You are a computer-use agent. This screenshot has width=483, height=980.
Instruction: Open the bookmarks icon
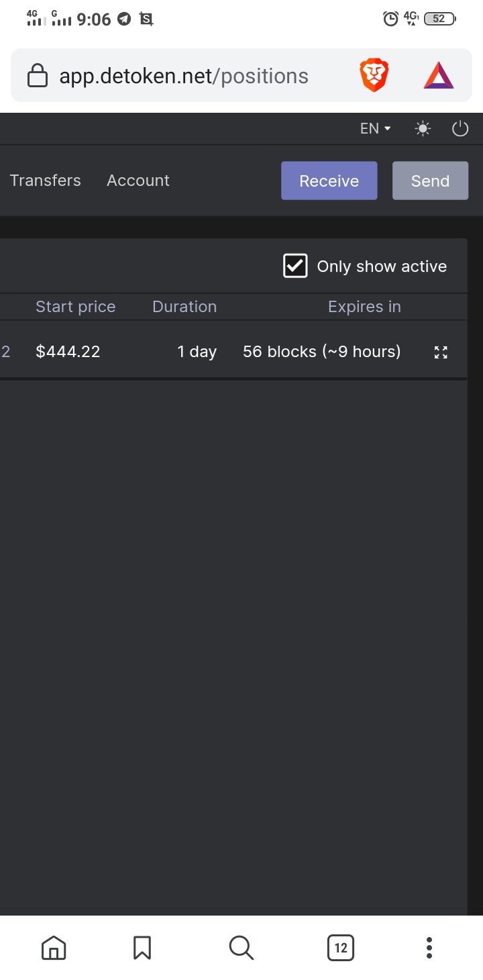point(142,948)
